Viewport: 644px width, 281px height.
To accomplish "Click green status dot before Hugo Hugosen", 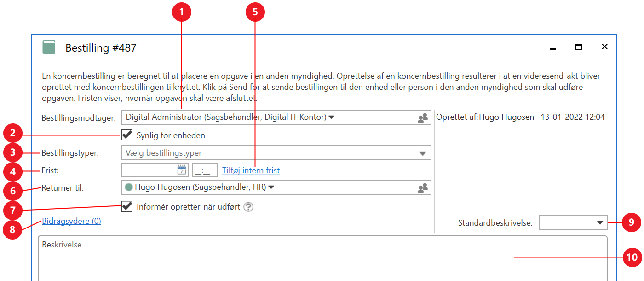I will pyautogui.click(x=129, y=187).
